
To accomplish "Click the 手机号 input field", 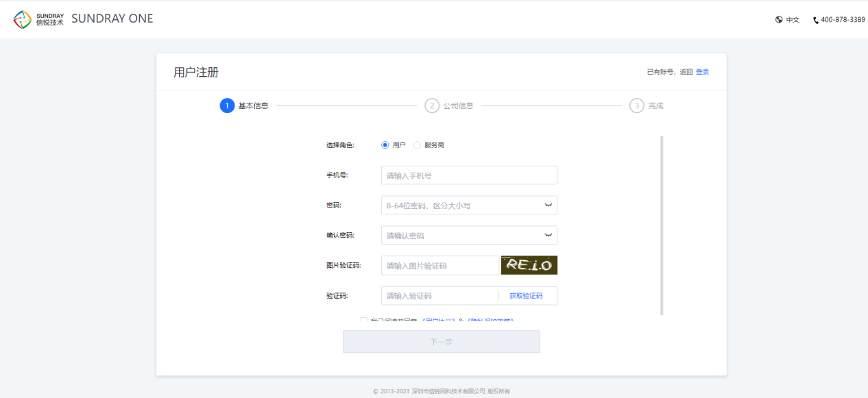I will pyautogui.click(x=469, y=175).
